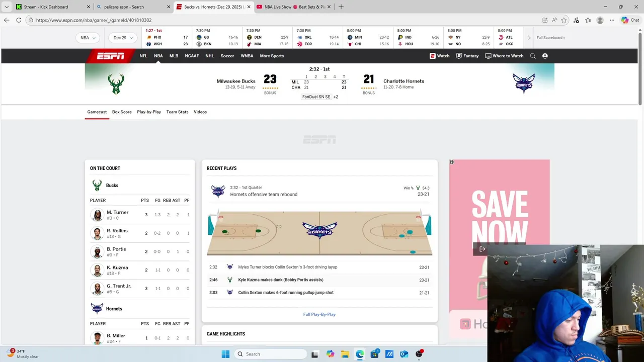Click the picture-in-picture exit icon on the webcam overlay
Image resolution: width=644 pixels, height=362 pixels.
click(x=482, y=249)
